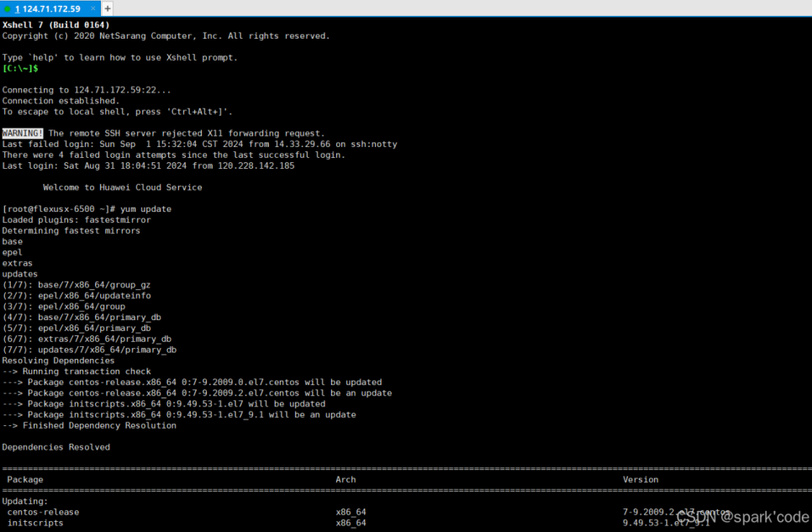The height and width of the screenshot is (532, 812).
Task: Click the x86_64 arch value for initscripts
Action: pyautogui.click(x=351, y=524)
